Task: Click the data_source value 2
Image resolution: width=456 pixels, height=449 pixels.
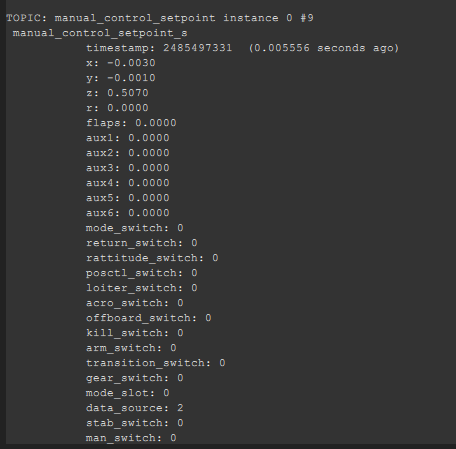Action: point(180,408)
